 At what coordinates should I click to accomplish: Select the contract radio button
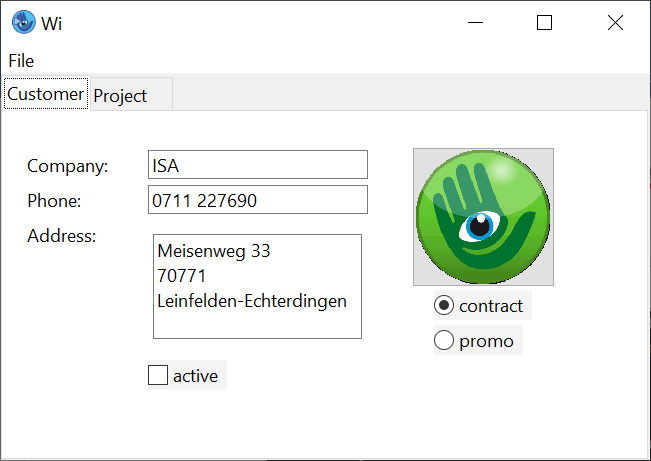[444, 305]
